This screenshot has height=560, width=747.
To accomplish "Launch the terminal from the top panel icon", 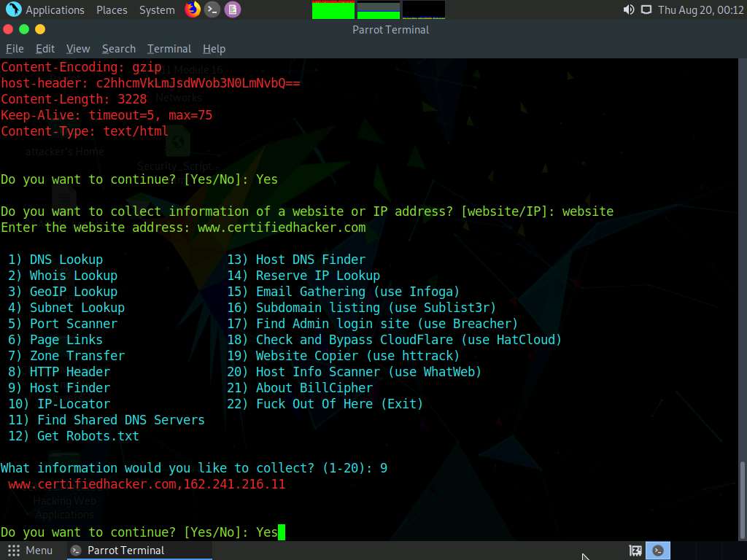I will pyautogui.click(x=212, y=9).
